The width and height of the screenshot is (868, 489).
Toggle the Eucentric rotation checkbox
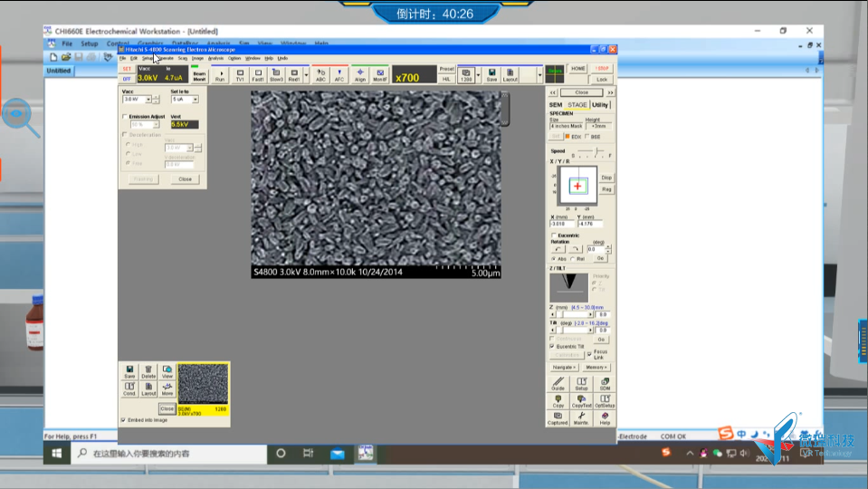554,235
